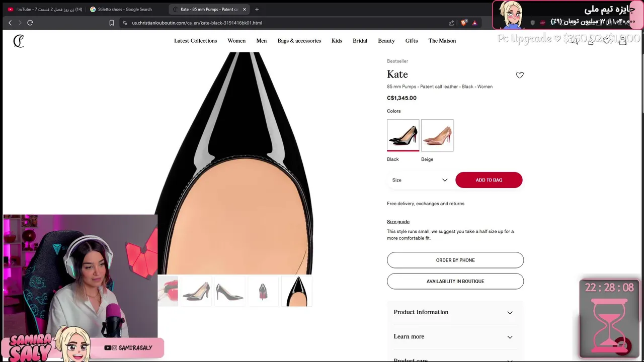
Task: Add Kate to wishlist with heart icon
Action: coord(520,75)
